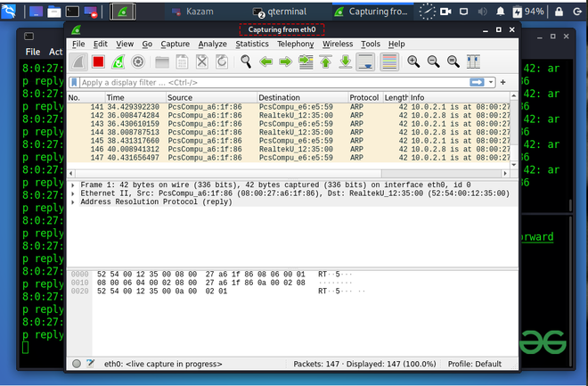Image resolution: width=588 pixels, height=386 pixels.
Task: Open capture file properties in status bar
Action: pos(90,364)
